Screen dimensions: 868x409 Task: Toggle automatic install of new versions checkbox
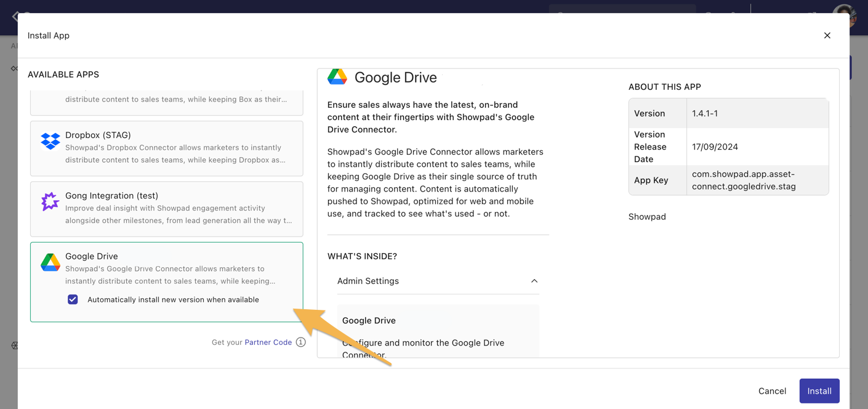point(73,299)
